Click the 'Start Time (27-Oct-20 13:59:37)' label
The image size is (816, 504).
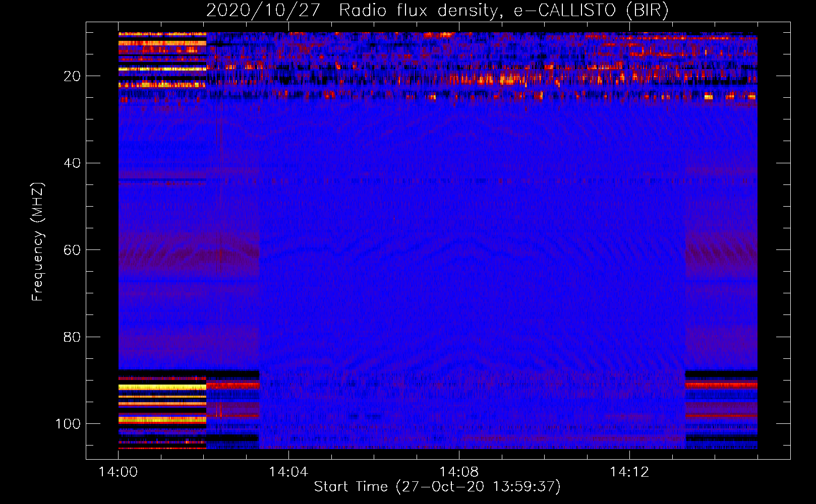pyautogui.click(x=437, y=486)
